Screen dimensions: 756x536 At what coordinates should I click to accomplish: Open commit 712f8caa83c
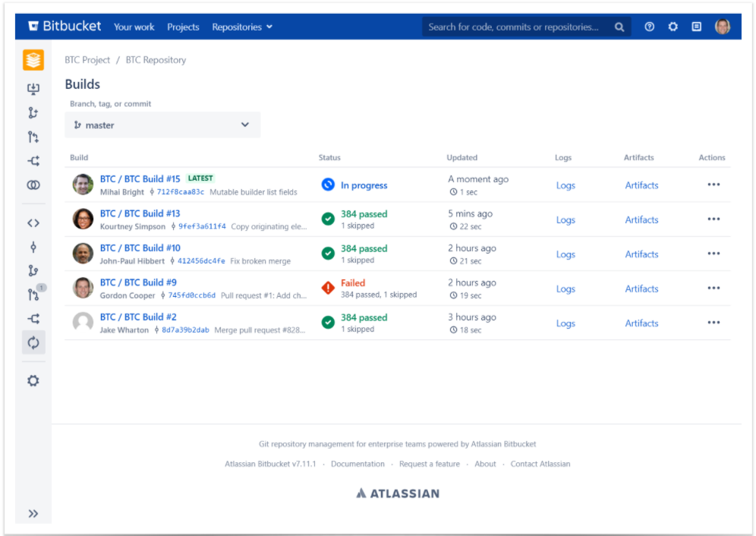[181, 192]
